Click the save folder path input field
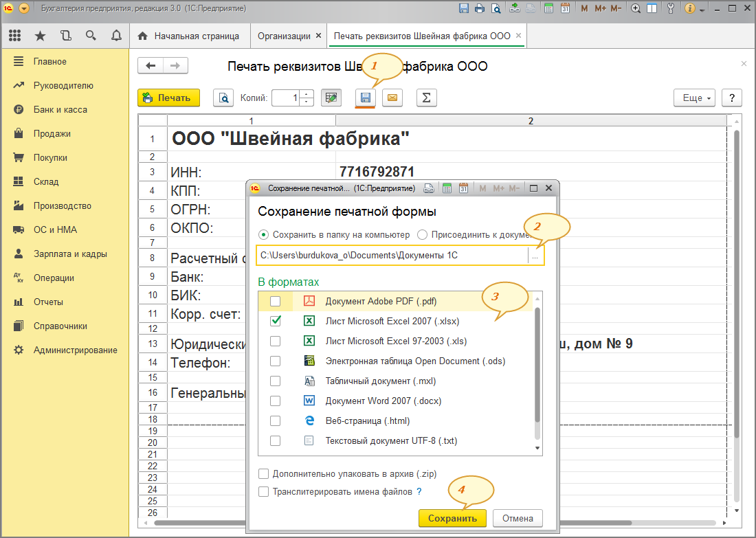Viewport: 756px width, 538px height. click(x=392, y=256)
